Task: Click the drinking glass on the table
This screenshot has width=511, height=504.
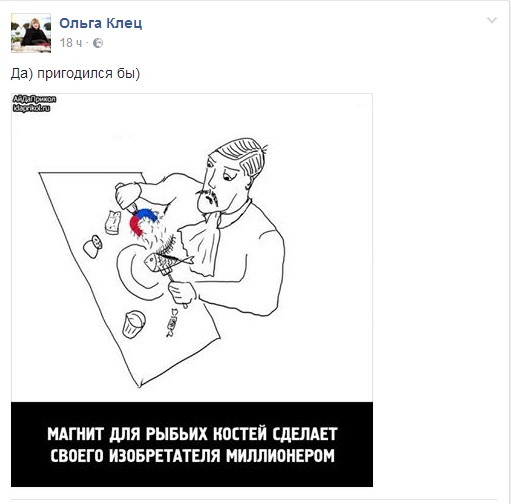Action: click(134, 324)
